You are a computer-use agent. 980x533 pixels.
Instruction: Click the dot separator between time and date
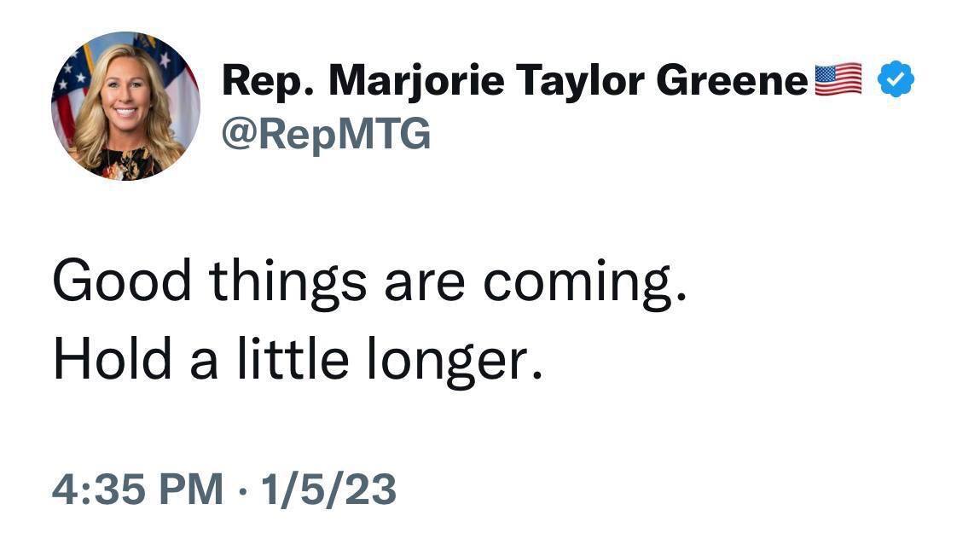point(245,490)
